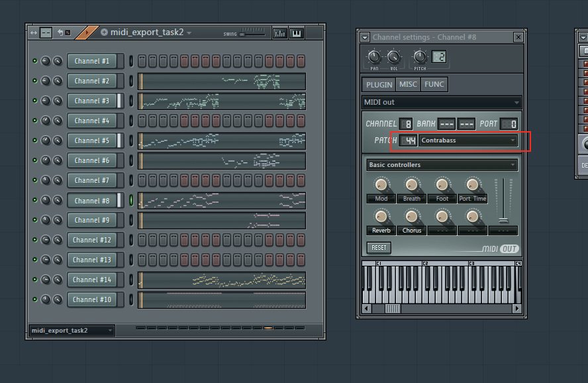The width and height of the screenshot is (588, 383).
Task: Open the bottom midi_export_task2 pattern selector
Action: pyautogui.click(x=72, y=331)
